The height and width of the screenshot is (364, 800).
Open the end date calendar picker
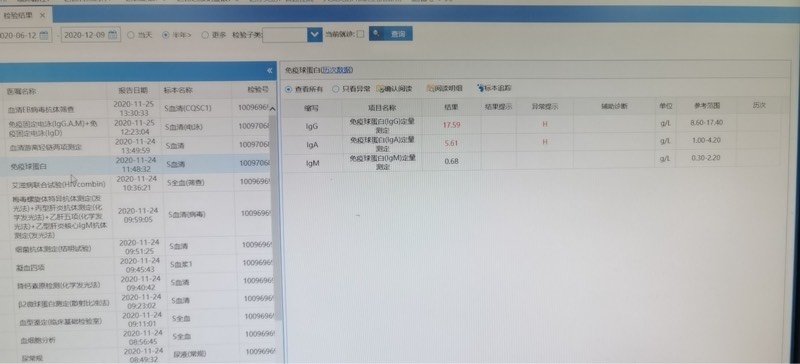(113, 35)
